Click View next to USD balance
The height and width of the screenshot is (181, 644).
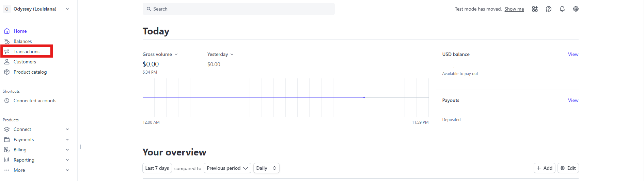[x=573, y=54]
